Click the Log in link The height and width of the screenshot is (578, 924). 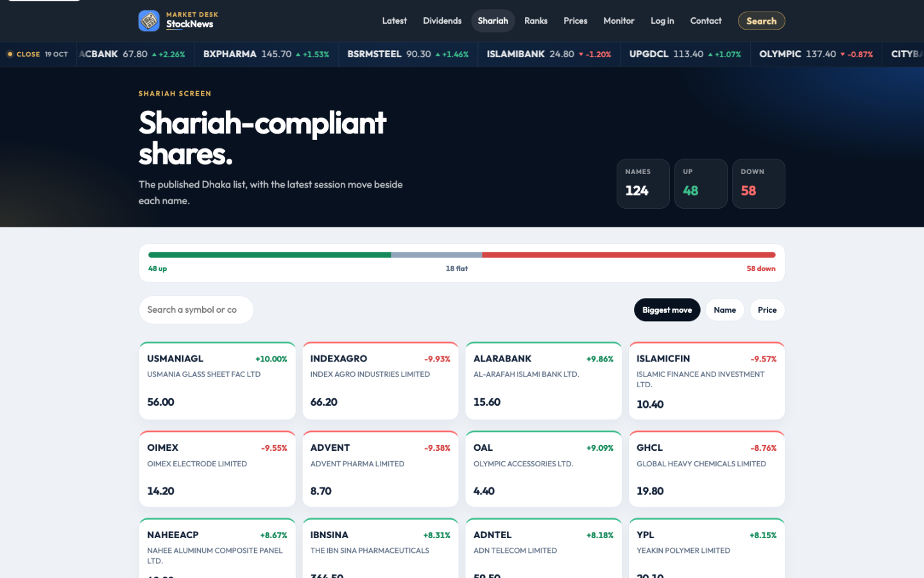click(x=662, y=21)
